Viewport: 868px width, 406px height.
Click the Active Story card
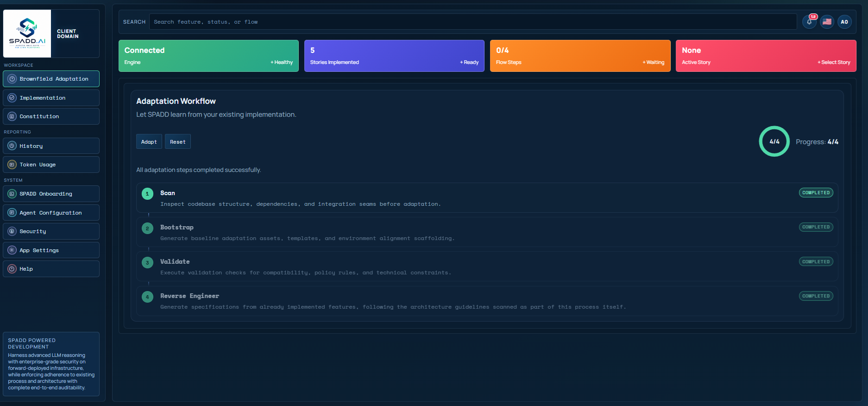(766, 56)
